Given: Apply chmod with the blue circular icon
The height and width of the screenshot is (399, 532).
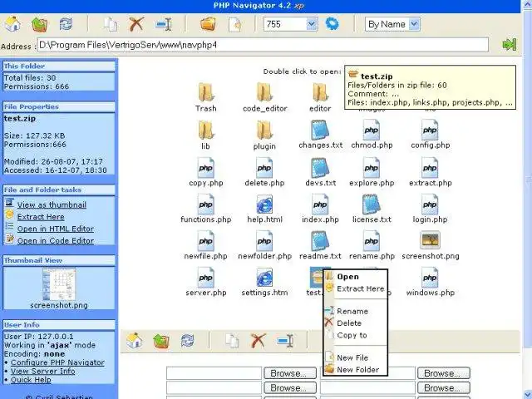Looking at the screenshot, I should (x=332, y=24).
